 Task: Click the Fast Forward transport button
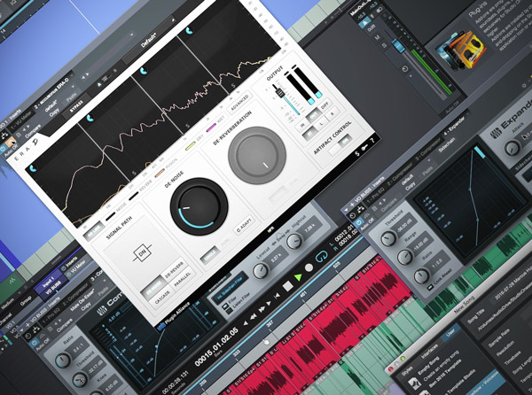(x=262, y=309)
